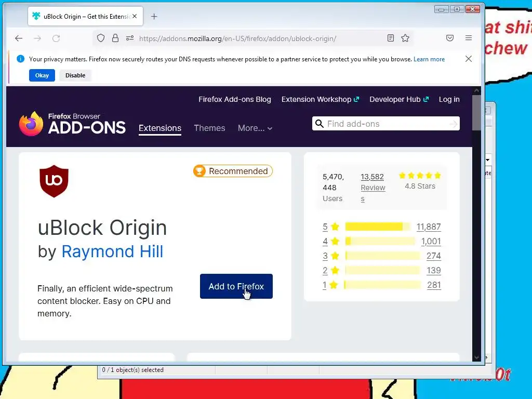The image size is (532, 399).
Task: Click the 281 one-star review count
Action: click(x=434, y=285)
